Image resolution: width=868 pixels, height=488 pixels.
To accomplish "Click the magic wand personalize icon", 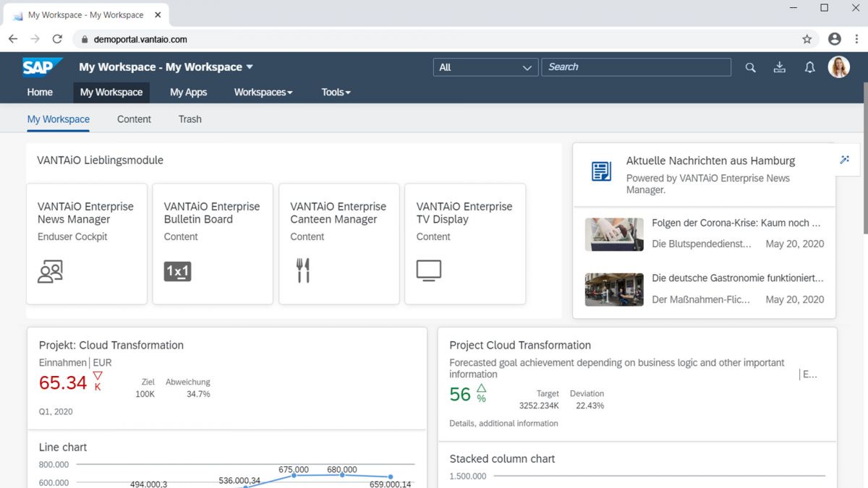I will point(844,160).
